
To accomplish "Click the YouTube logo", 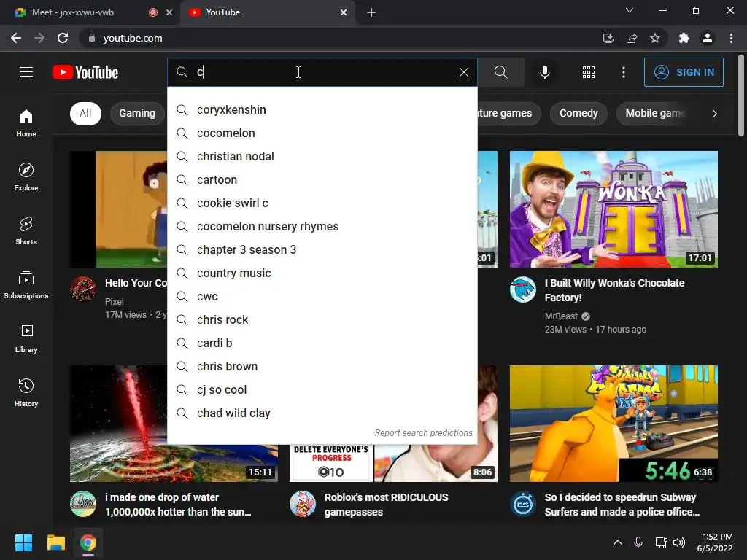I will (85, 72).
